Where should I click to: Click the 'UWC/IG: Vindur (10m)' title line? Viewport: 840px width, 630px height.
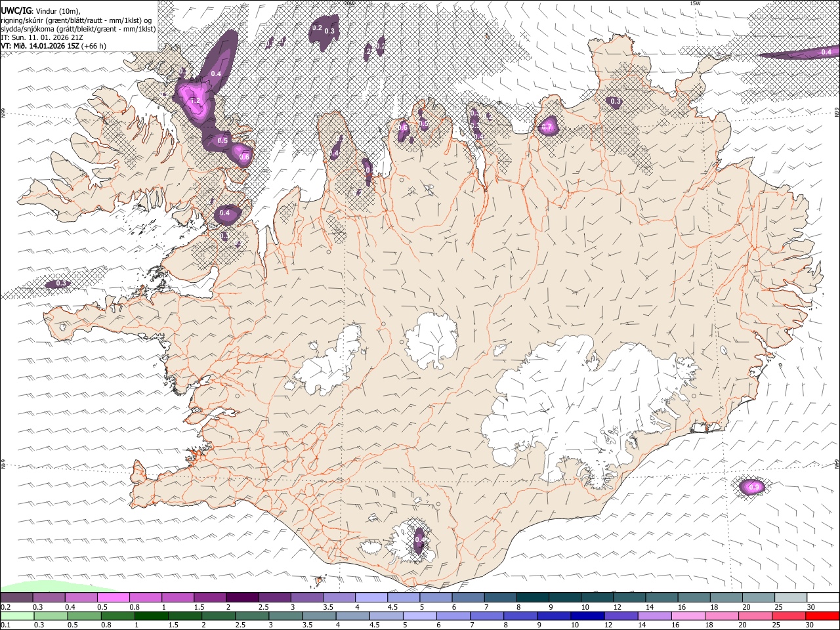click(41, 10)
